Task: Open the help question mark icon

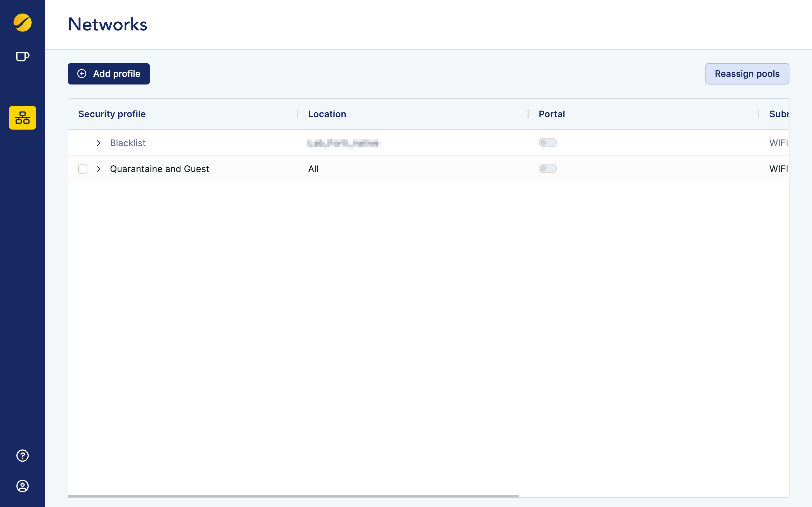Action: pos(23,456)
